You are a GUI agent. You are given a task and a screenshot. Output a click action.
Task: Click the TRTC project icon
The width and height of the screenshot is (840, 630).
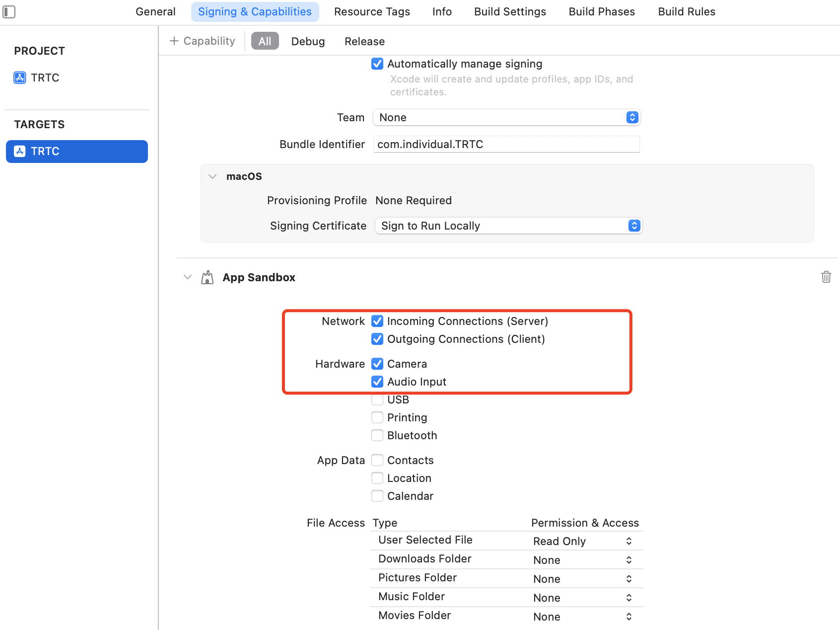20,78
